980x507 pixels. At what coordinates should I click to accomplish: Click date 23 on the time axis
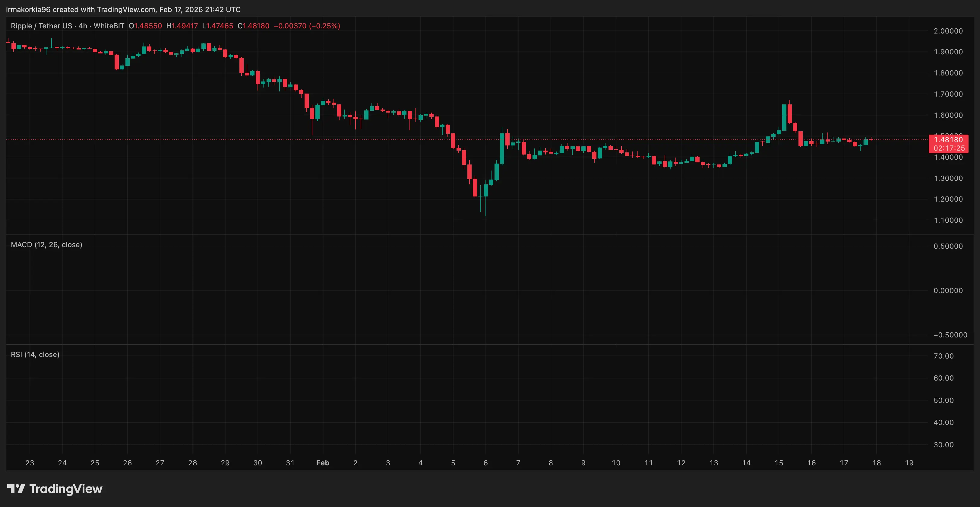click(30, 463)
